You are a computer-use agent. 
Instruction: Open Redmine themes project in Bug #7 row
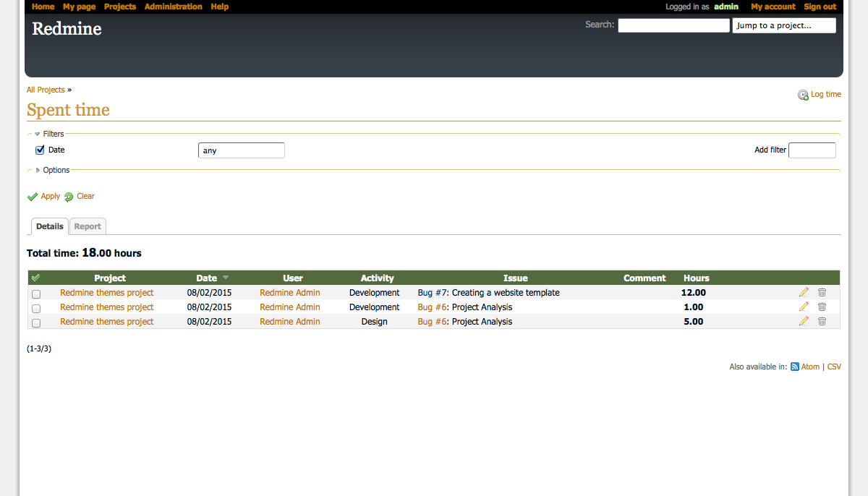[107, 293]
